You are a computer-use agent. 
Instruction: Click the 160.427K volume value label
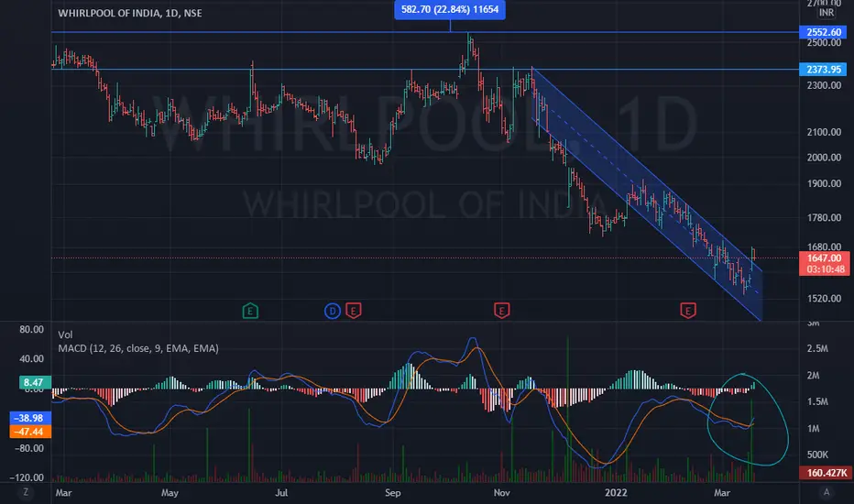tap(824, 473)
